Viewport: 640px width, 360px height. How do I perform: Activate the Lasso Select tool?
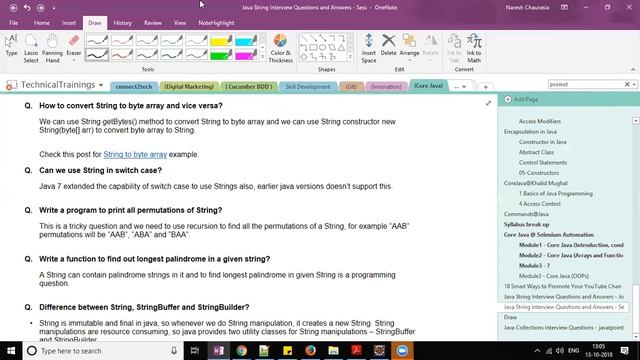click(x=31, y=49)
